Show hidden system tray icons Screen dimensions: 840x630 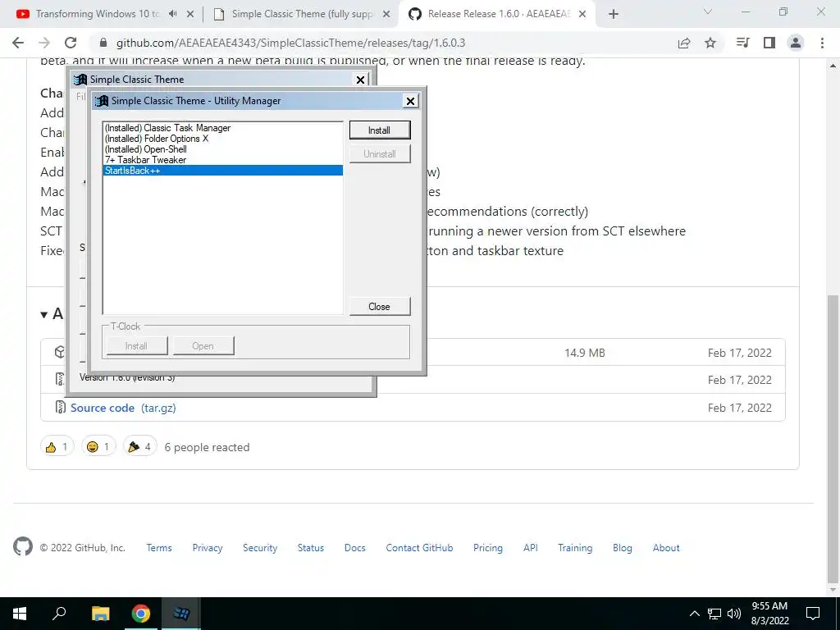point(694,614)
